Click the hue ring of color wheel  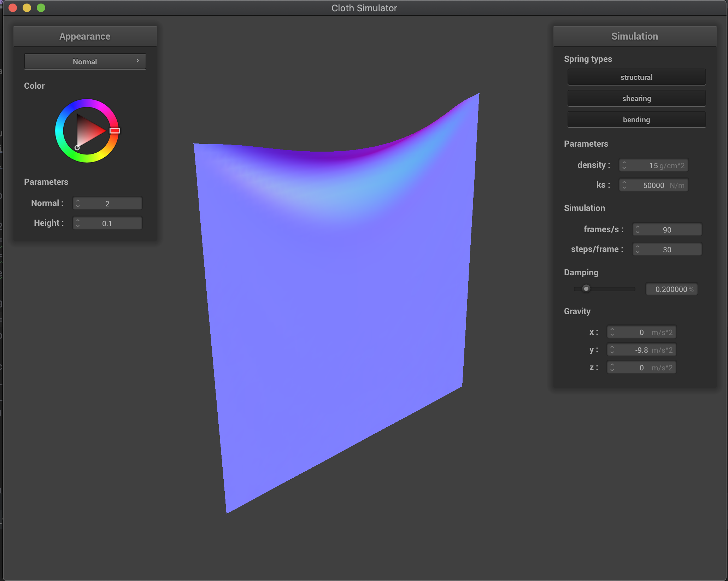click(x=59, y=131)
